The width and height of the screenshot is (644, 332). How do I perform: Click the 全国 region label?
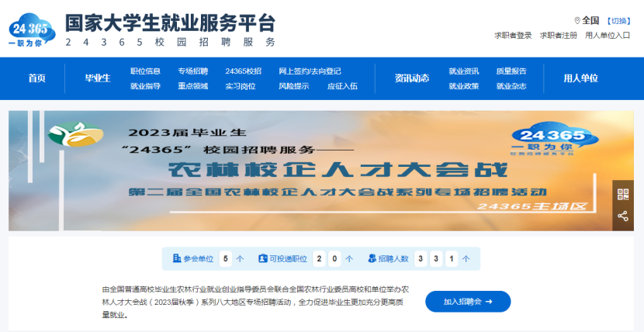pos(590,20)
